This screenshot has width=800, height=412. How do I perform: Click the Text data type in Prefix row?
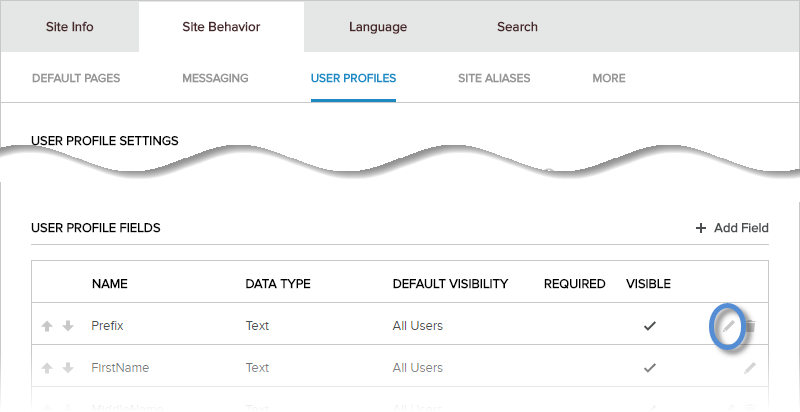point(257,325)
